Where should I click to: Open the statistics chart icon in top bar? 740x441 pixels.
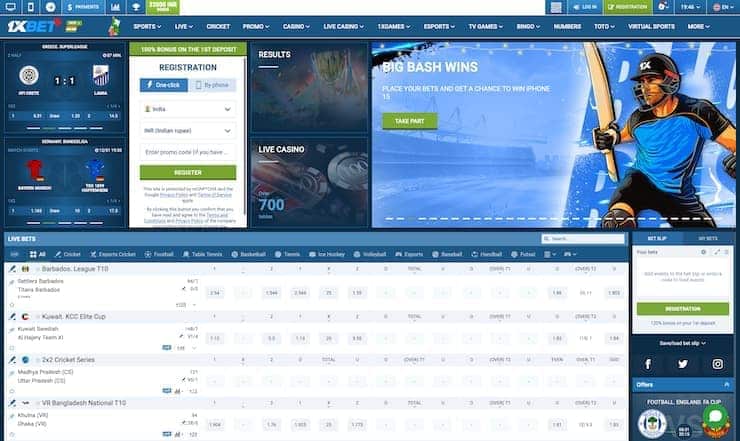point(115,7)
